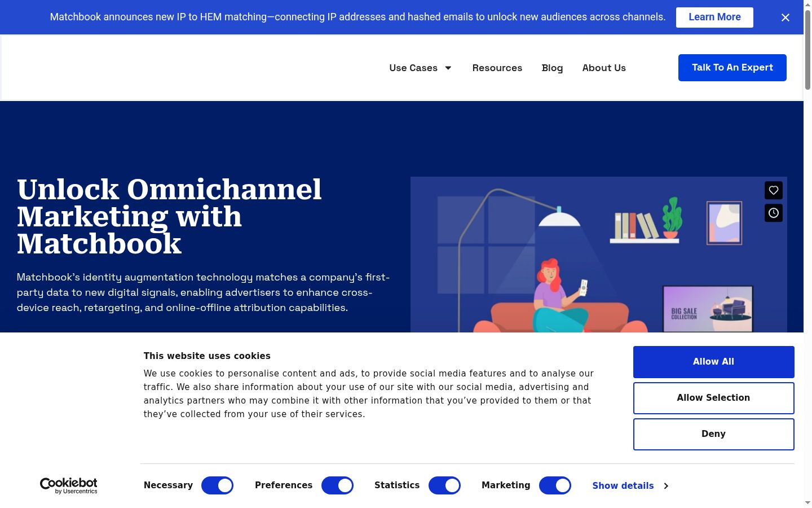Screen dimensions: 812x508
Task: Dismiss the announcement banner with X icon
Action: point(785,17)
